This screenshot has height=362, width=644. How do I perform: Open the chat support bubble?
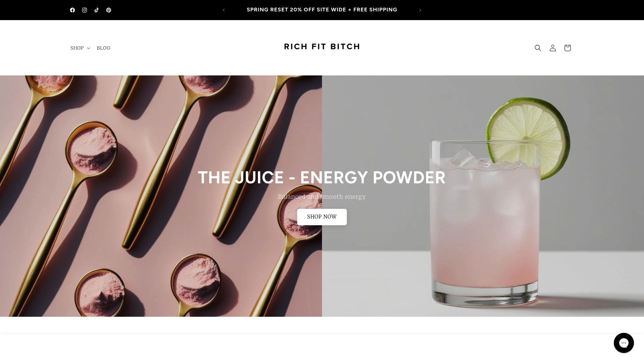pyautogui.click(x=624, y=343)
